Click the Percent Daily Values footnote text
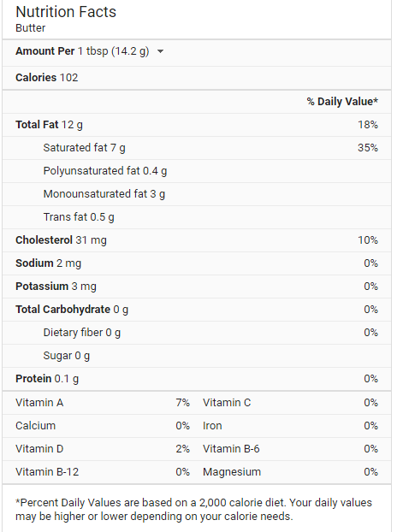Image resolution: width=397 pixels, height=532 pixels. click(193, 509)
